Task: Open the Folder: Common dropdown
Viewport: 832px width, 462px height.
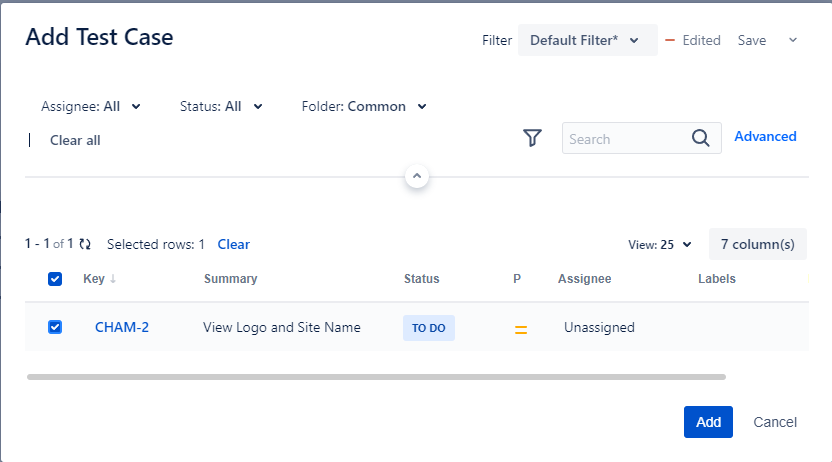Action: [364, 106]
